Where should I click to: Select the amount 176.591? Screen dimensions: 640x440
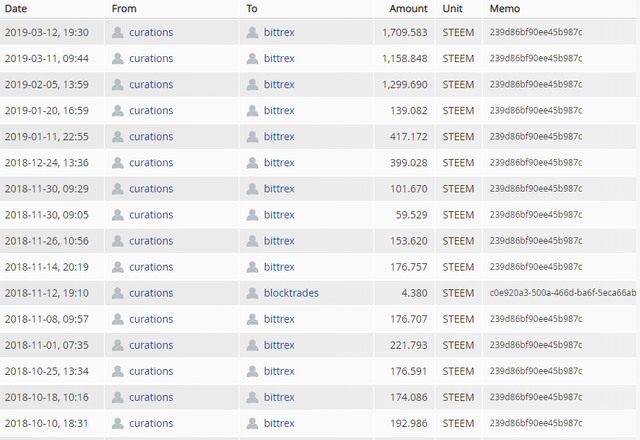(x=409, y=371)
